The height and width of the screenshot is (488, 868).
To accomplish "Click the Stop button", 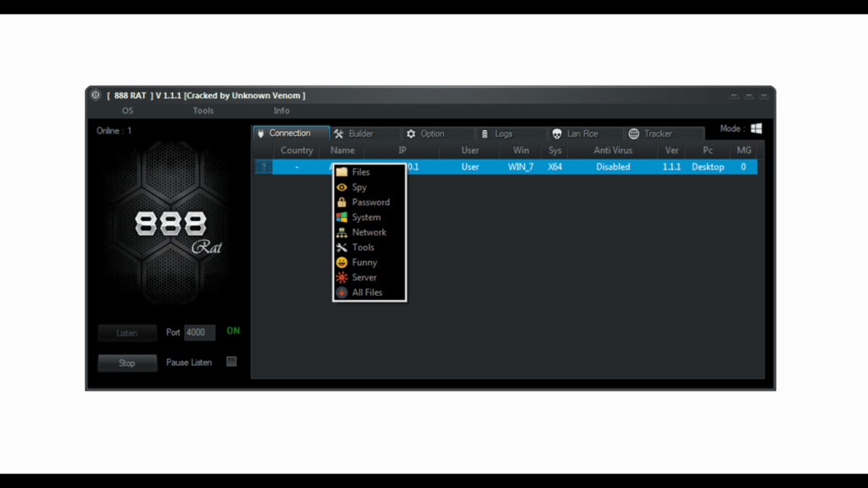I will pos(127,363).
